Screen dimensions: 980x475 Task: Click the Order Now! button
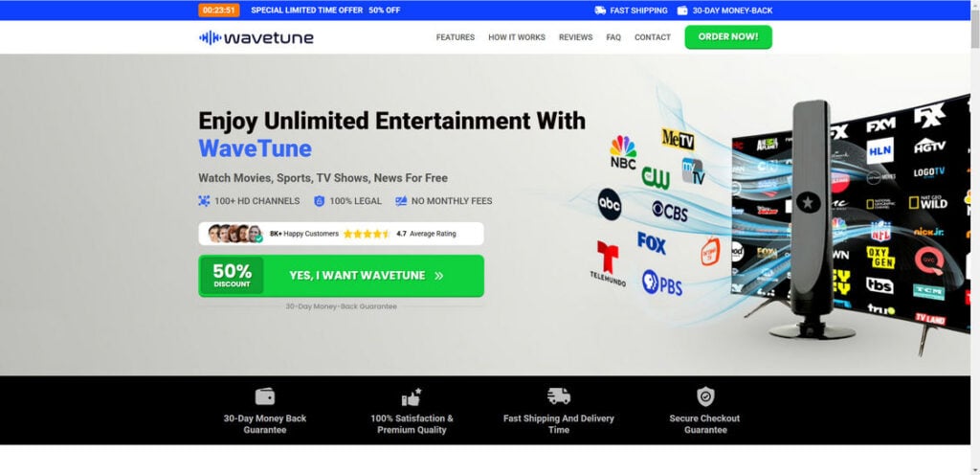click(728, 37)
